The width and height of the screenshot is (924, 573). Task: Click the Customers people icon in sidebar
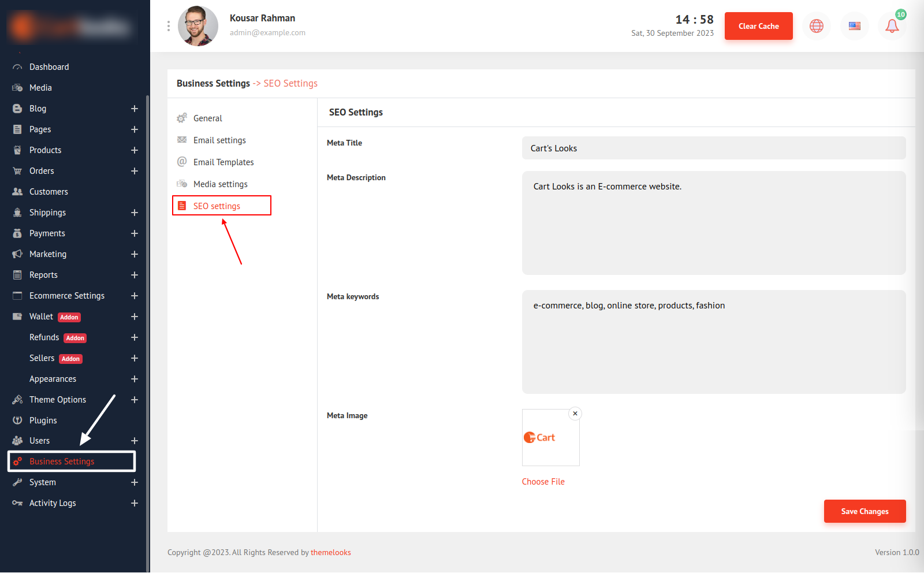[17, 192]
